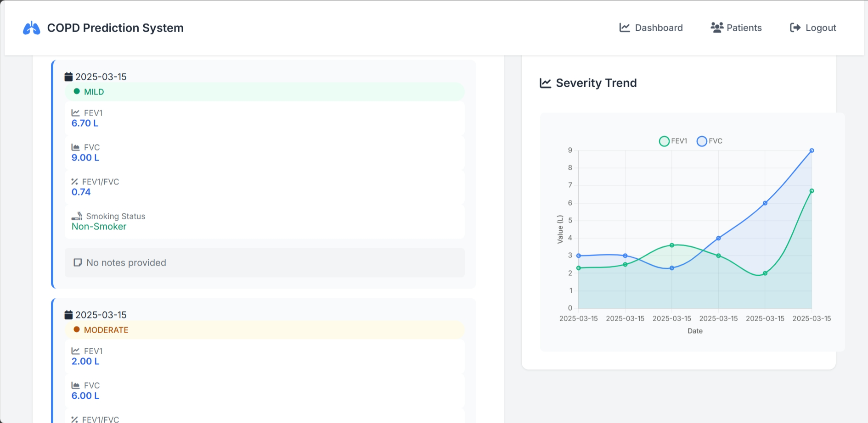Click the COPD Prediction System title
The image size is (868, 423).
point(115,28)
